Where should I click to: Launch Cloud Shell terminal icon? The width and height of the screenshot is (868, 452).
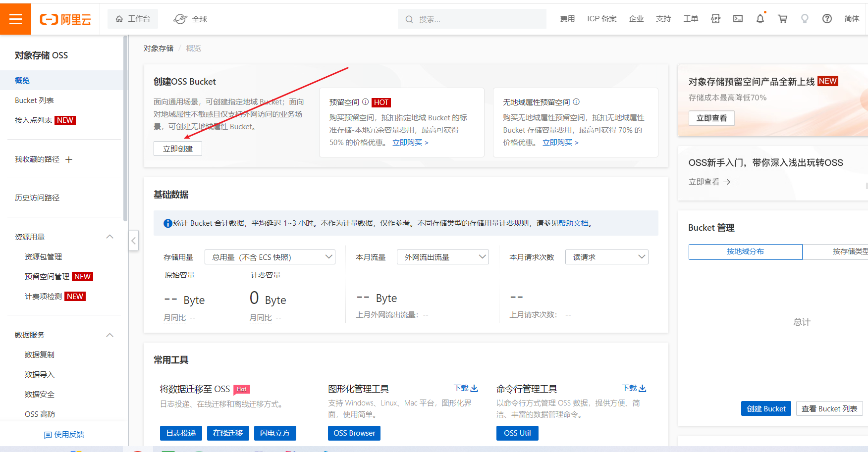[x=738, y=19]
